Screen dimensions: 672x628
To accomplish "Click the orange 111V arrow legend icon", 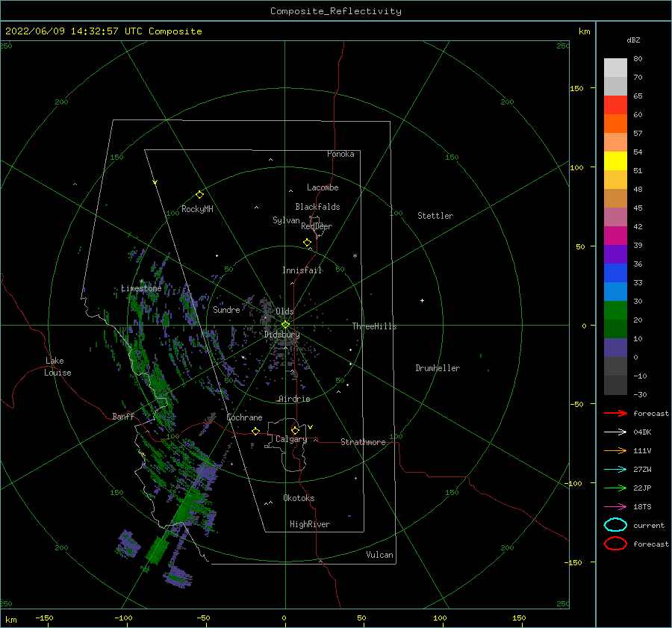I will pos(615,450).
